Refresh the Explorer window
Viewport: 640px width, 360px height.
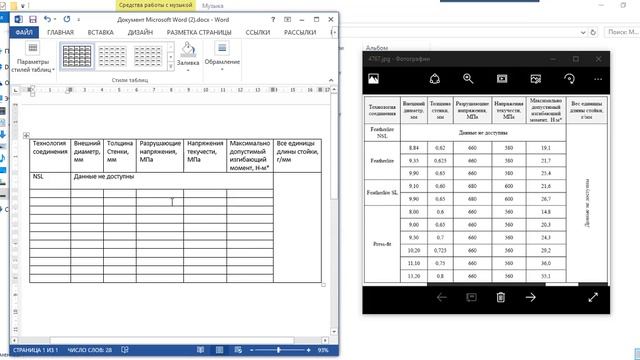(593, 32)
